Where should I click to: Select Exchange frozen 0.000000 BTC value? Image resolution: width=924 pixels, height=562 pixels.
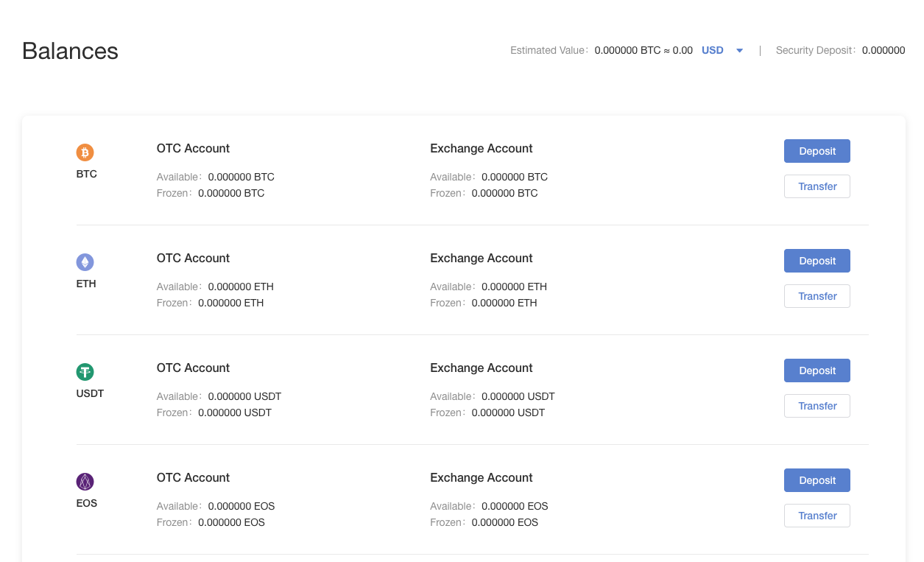click(x=505, y=193)
